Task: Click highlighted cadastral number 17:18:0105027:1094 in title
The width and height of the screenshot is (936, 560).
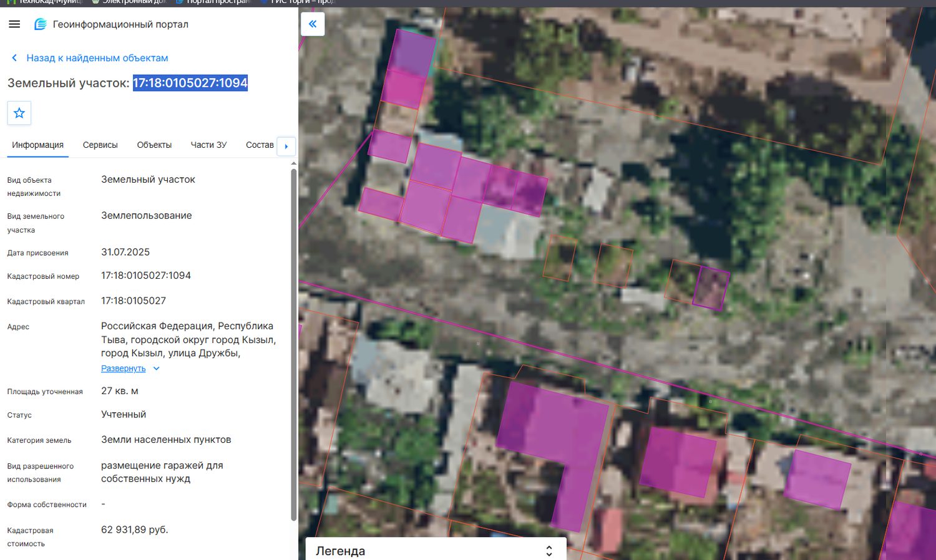Action: [x=190, y=83]
